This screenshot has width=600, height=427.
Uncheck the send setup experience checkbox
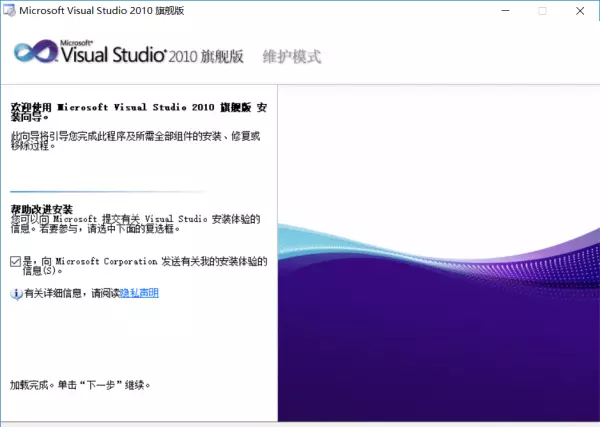click(15, 262)
